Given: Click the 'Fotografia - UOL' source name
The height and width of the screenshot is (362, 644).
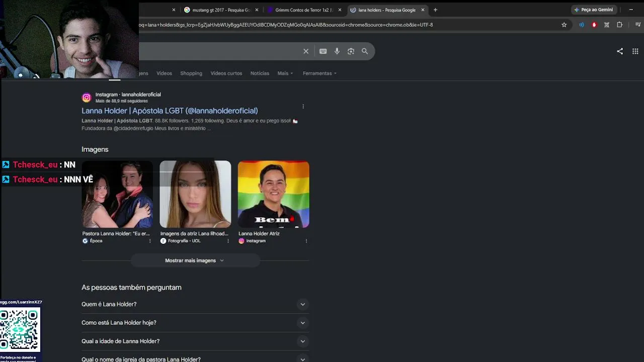Looking at the screenshot, I should tap(184, 241).
